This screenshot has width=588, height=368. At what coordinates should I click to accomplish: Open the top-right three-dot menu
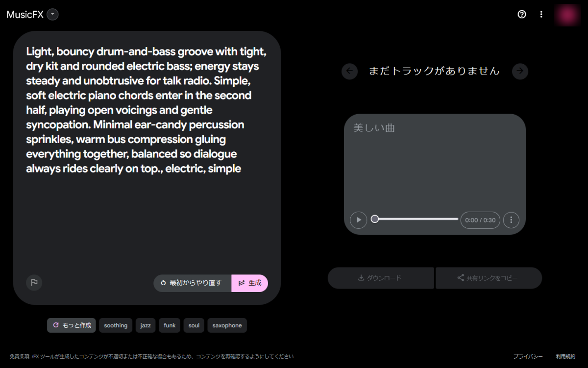[541, 14]
